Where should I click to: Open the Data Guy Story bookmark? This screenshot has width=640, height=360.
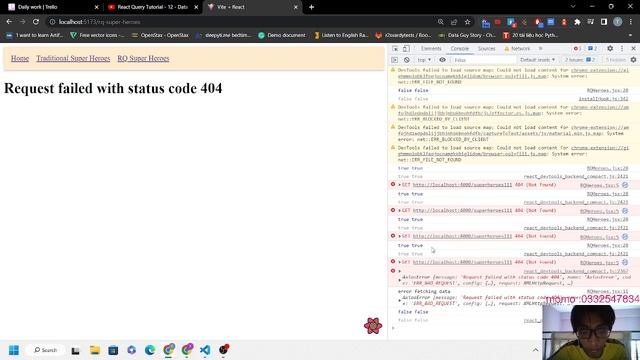tap(467, 35)
